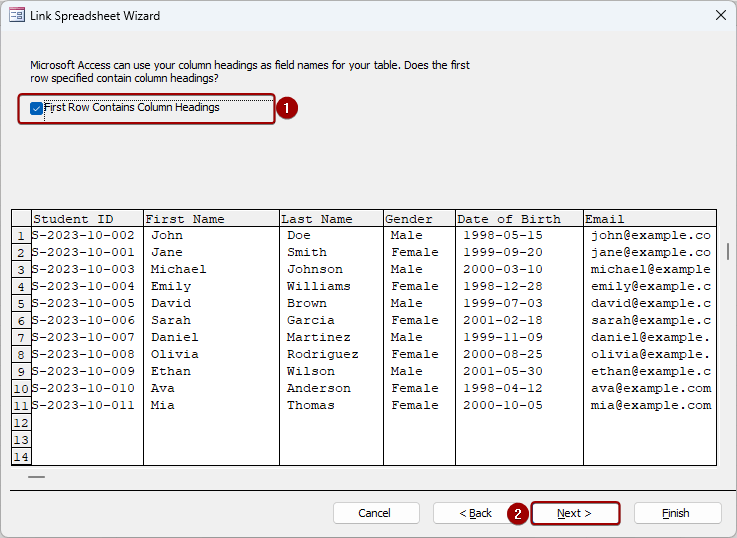Screen dimensions: 737x538
Task: Select the Email column header
Action: click(650, 219)
